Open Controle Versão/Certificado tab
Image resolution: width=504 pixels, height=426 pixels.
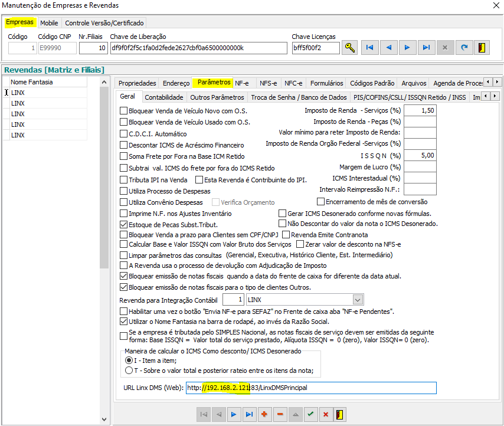[x=104, y=23]
